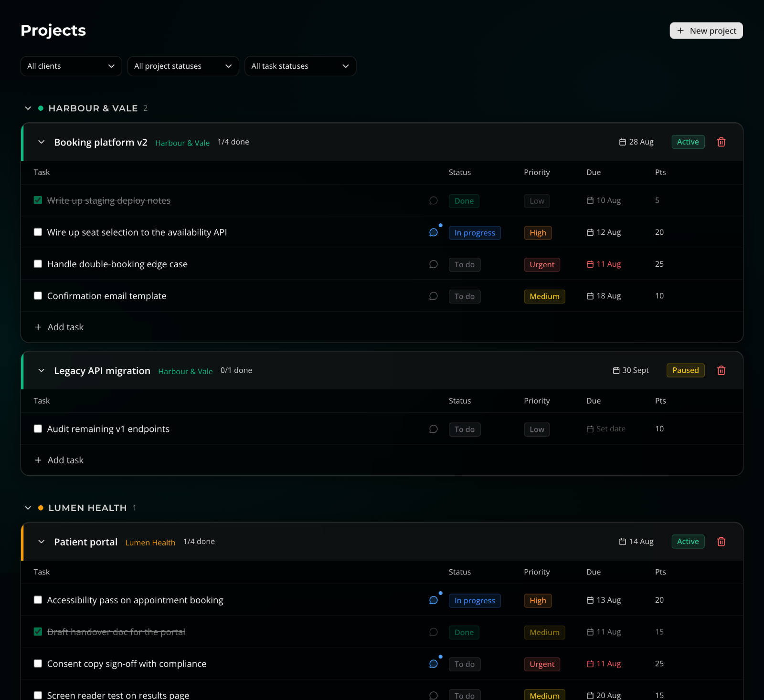Open the All task statuses dropdown

(x=300, y=66)
